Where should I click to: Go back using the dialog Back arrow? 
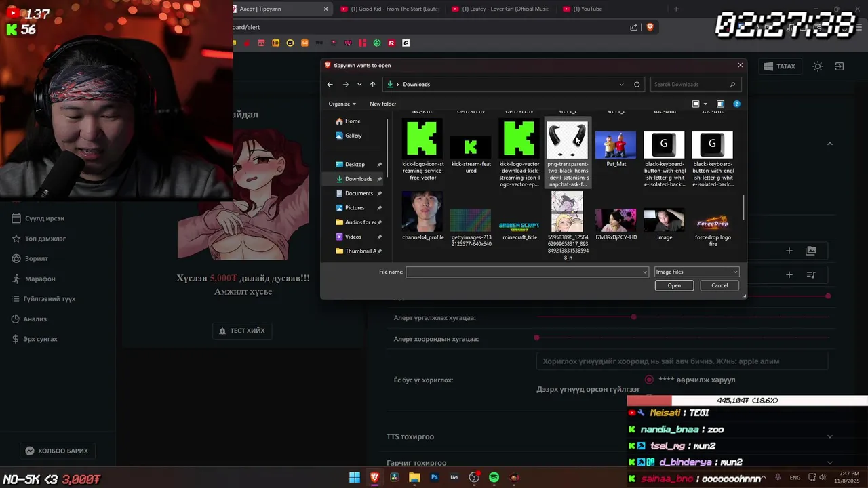click(x=330, y=85)
